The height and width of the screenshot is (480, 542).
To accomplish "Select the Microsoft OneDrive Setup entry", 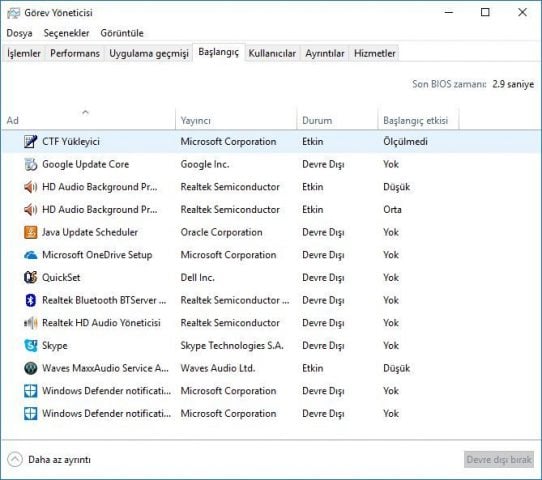I will (97, 255).
